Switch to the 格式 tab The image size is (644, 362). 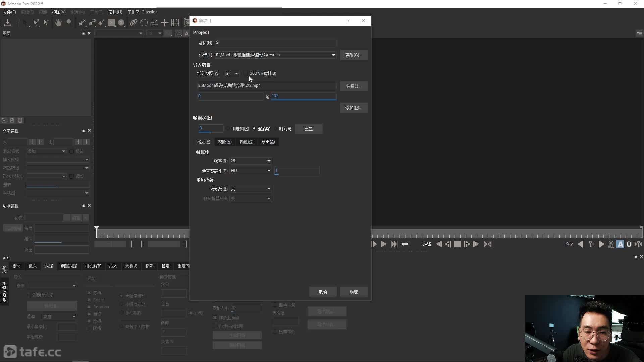(204, 142)
